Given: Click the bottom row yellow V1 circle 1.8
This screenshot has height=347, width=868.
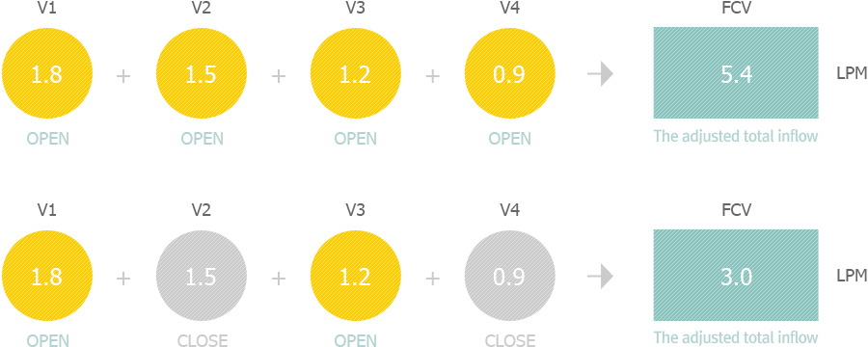Looking at the screenshot, I should tap(47, 276).
